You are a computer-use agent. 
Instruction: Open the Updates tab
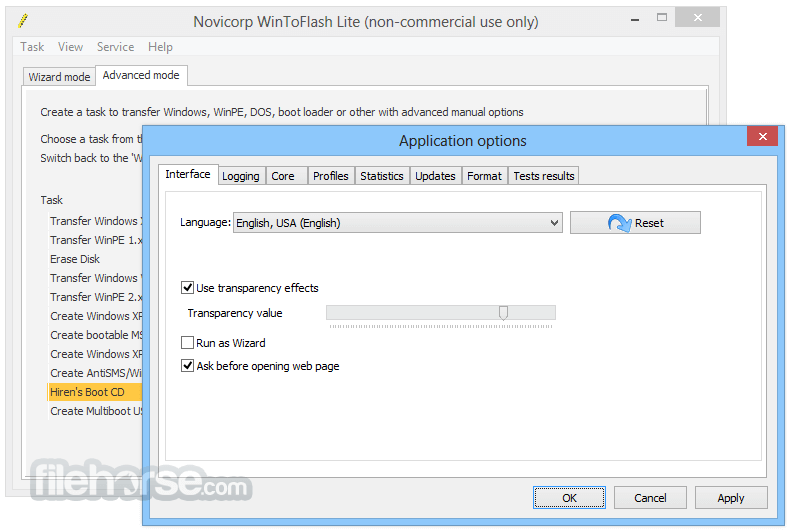(x=435, y=176)
